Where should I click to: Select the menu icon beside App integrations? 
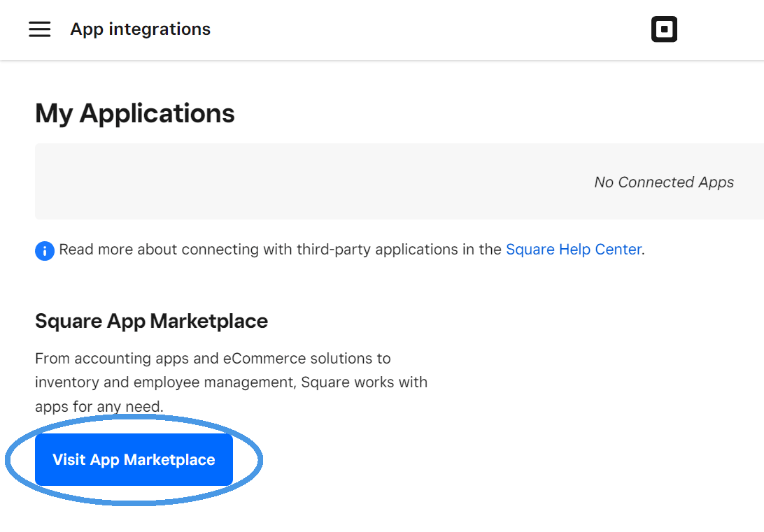click(x=40, y=29)
